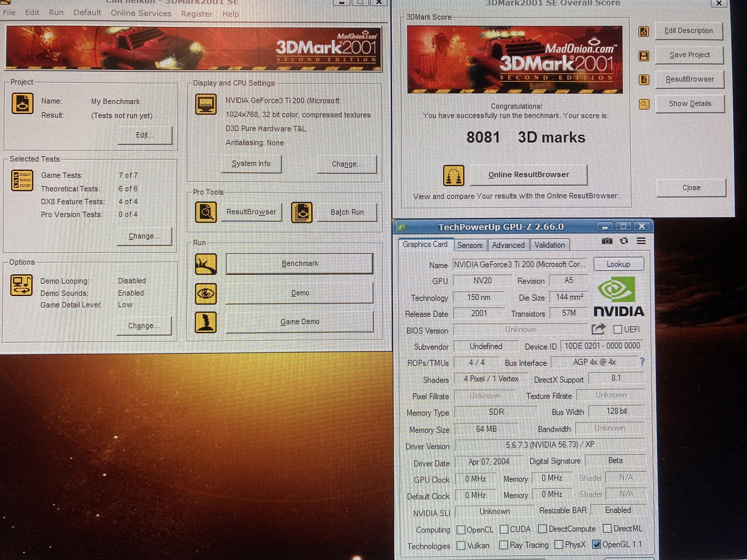Toggle the DirectML checkbox
Image resolution: width=747 pixels, height=560 pixels.
click(607, 528)
